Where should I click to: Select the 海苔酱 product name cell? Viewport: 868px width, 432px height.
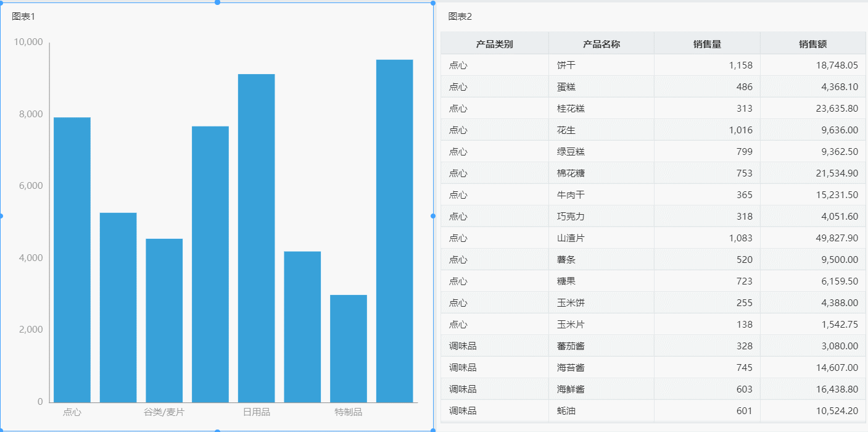(x=601, y=367)
